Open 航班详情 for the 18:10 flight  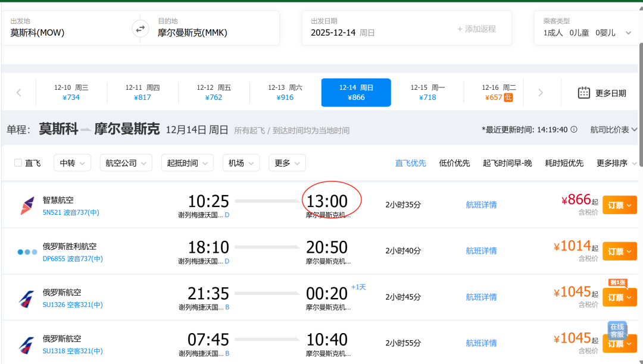point(481,250)
